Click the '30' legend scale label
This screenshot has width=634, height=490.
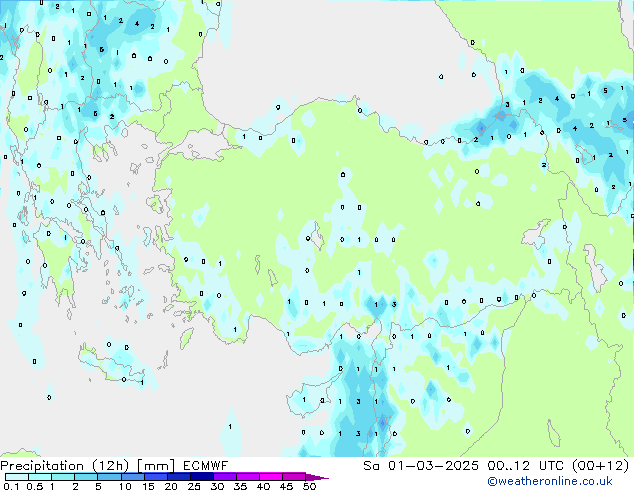[x=217, y=486]
